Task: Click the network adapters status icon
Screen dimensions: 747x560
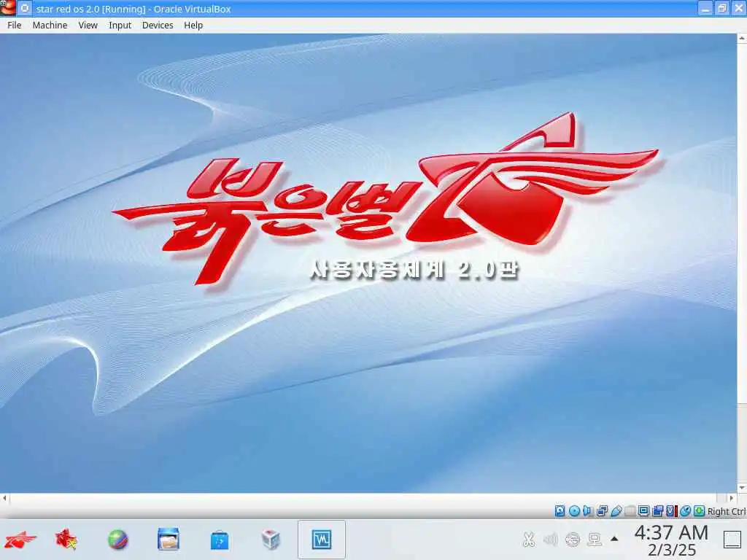Action: pos(602,511)
